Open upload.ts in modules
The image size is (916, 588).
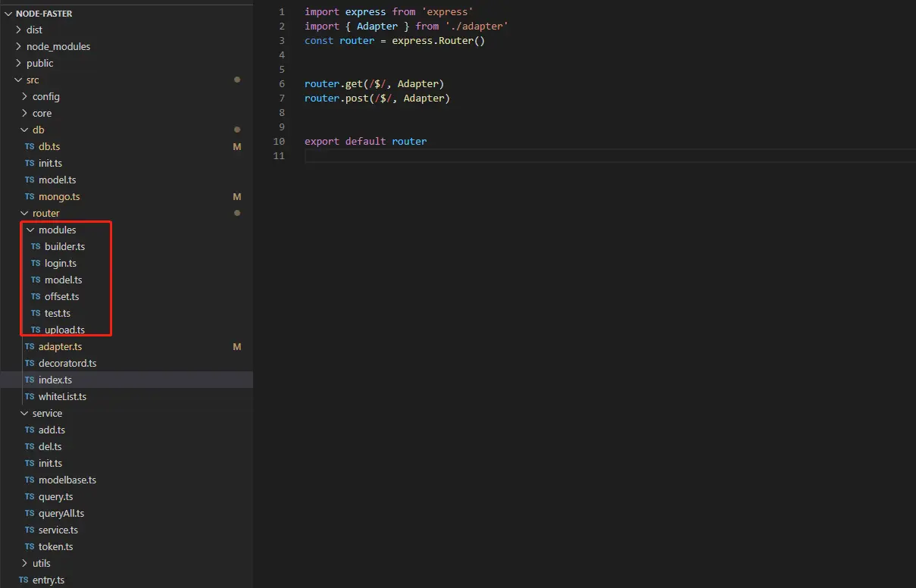tap(64, 330)
